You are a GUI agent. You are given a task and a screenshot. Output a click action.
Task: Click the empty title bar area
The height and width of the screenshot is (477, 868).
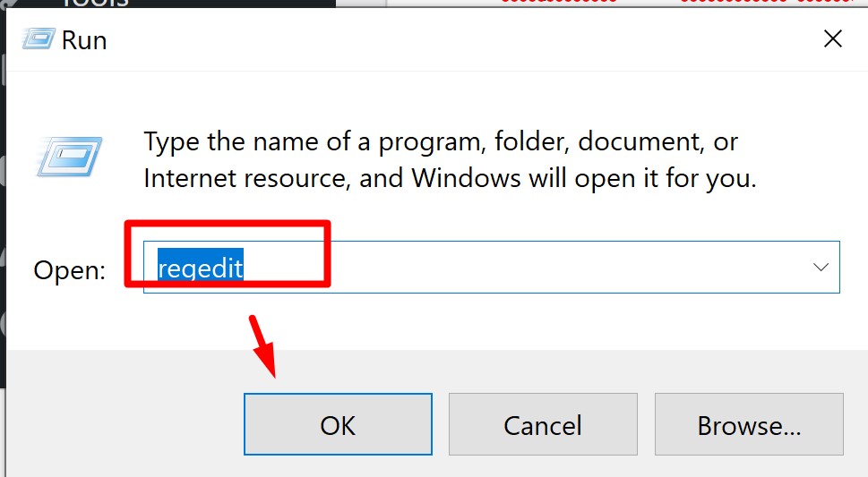click(x=448, y=40)
